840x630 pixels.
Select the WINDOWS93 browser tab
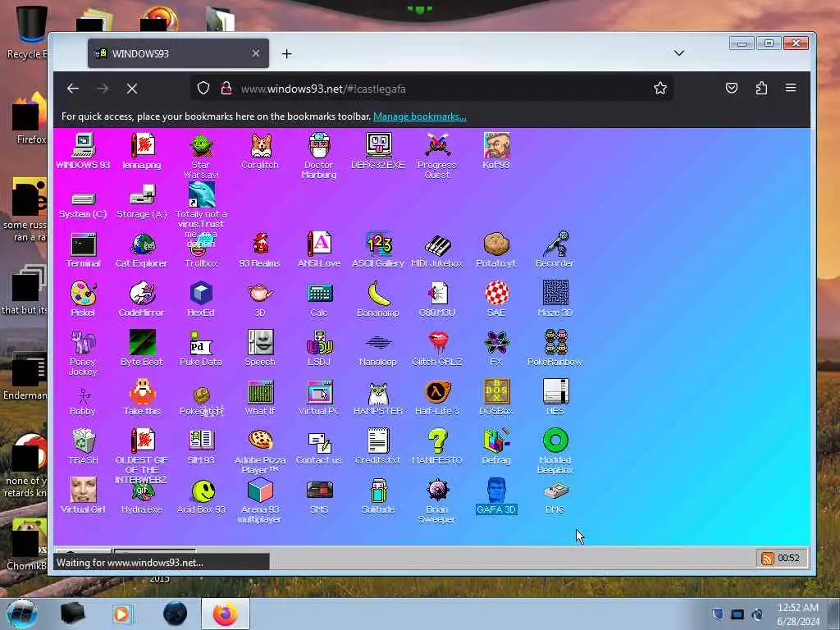pos(178,53)
